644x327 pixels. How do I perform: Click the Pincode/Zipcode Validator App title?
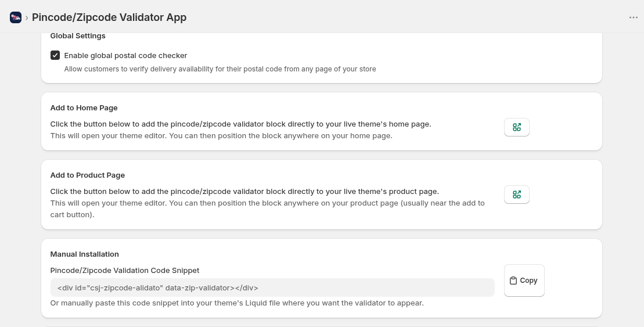[x=109, y=17]
